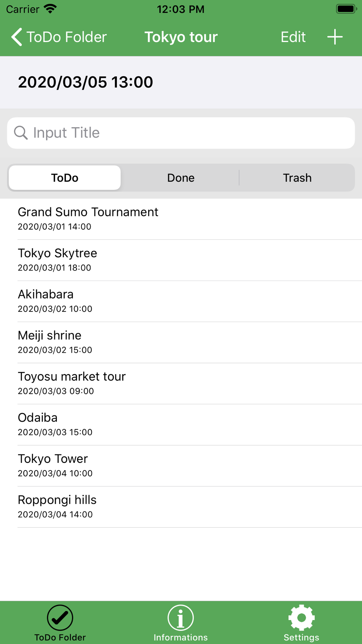Switch to the Trash segment
The height and width of the screenshot is (644, 362).
coord(297,178)
